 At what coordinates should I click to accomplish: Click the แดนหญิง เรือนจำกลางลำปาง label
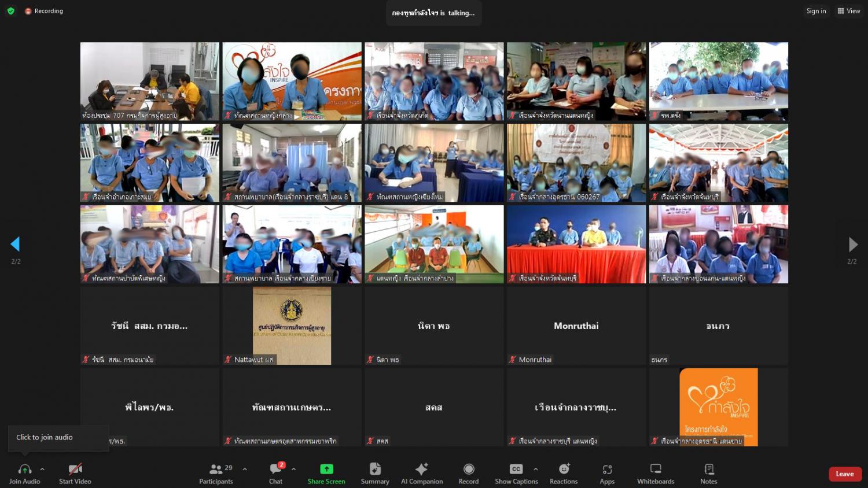point(415,279)
